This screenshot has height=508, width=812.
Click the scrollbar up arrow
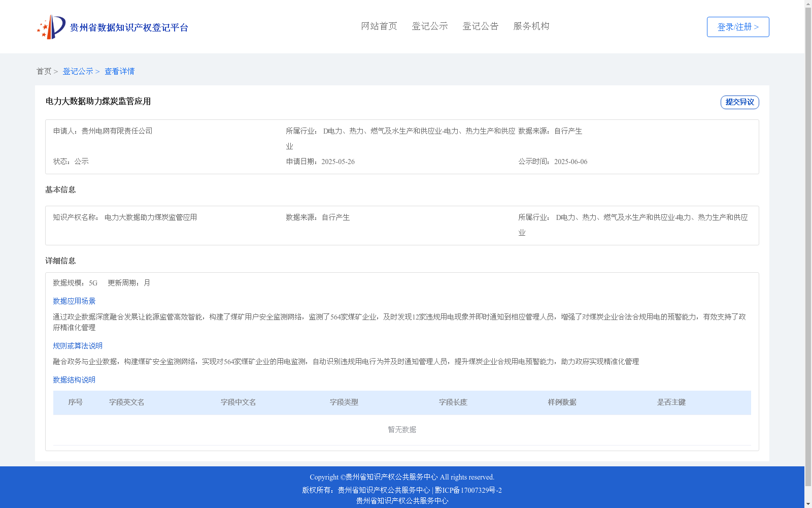808,4
